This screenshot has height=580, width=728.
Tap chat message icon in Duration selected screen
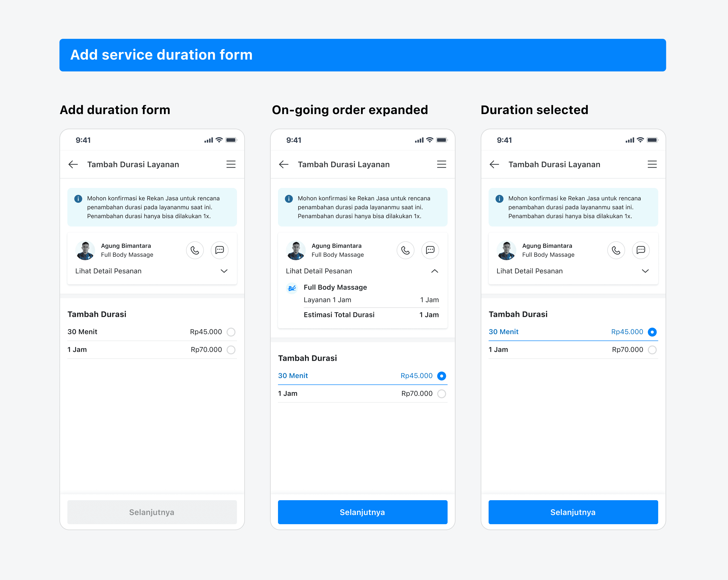click(x=641, y=250)
